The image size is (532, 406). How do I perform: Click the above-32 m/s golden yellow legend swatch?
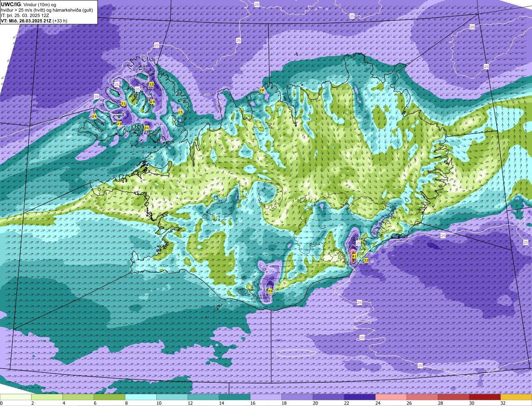coord(516,397)
